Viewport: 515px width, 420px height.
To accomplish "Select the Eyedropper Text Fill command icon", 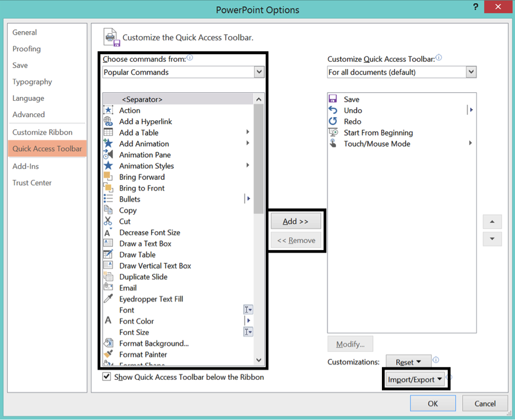I will (109, 299).
